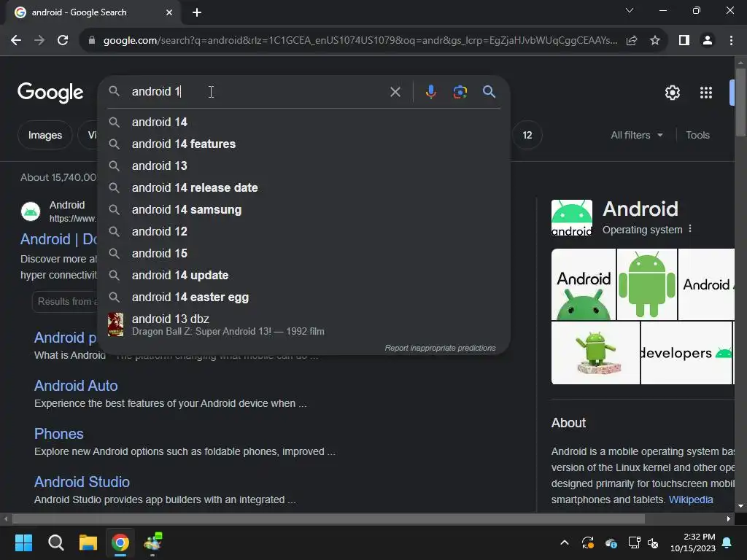Clear the search box text

pyautogui.click(x=395, y=92)
